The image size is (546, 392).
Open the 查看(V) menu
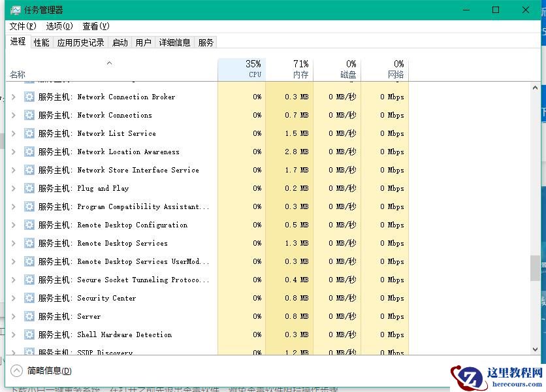(x=95, y=26)
